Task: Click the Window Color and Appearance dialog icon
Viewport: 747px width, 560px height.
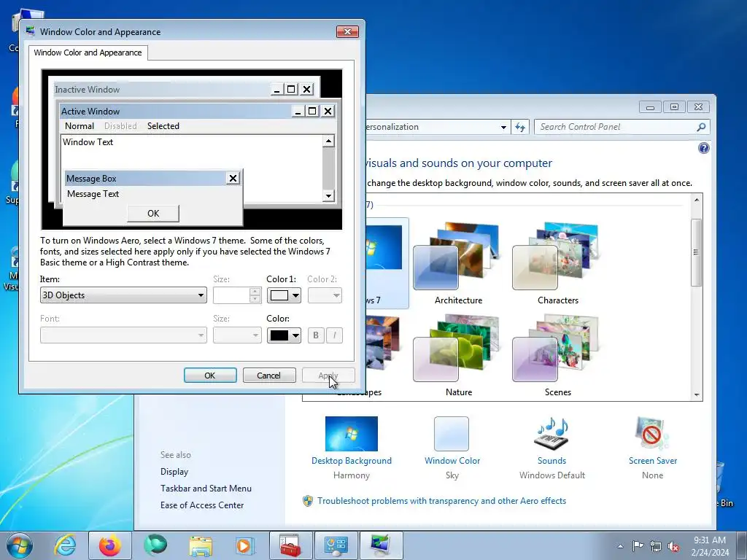Action: [x=31, y=31]
